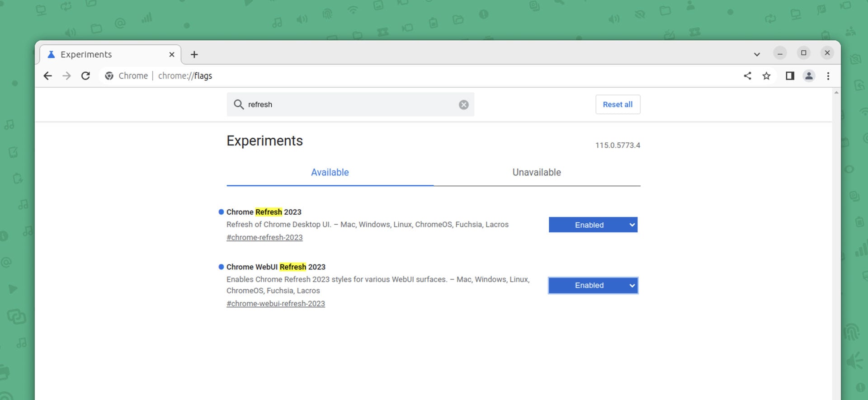This screenshot has height=400, width=868.
Task: Open Chrome WebUI Refresh 2023 Enabled dropdown
Action: 593,285
